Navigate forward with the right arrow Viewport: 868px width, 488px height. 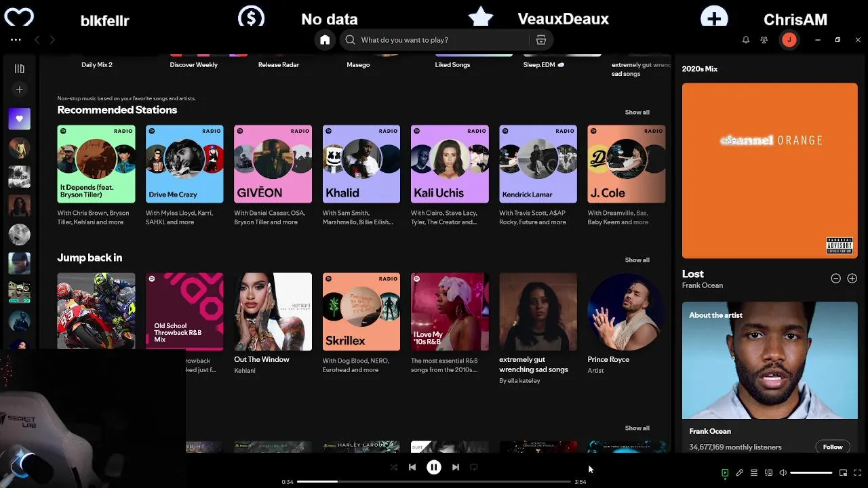point(52,40)
